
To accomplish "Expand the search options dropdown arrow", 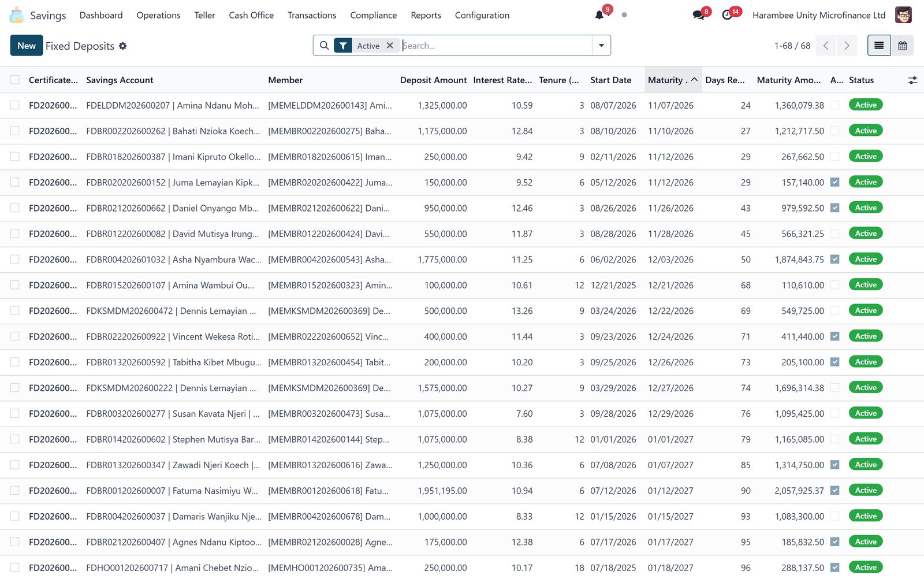I will click(601, 46).
